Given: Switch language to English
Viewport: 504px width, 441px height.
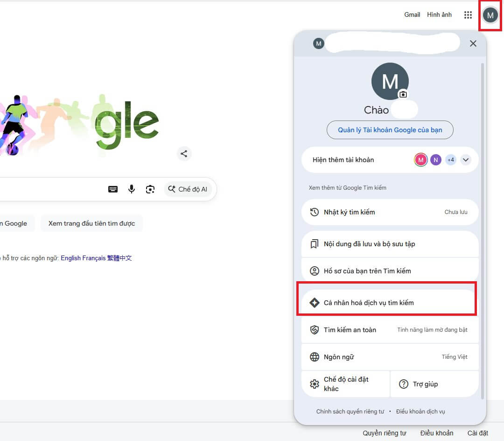Looking at the screenshot, I should coord(71,258).
